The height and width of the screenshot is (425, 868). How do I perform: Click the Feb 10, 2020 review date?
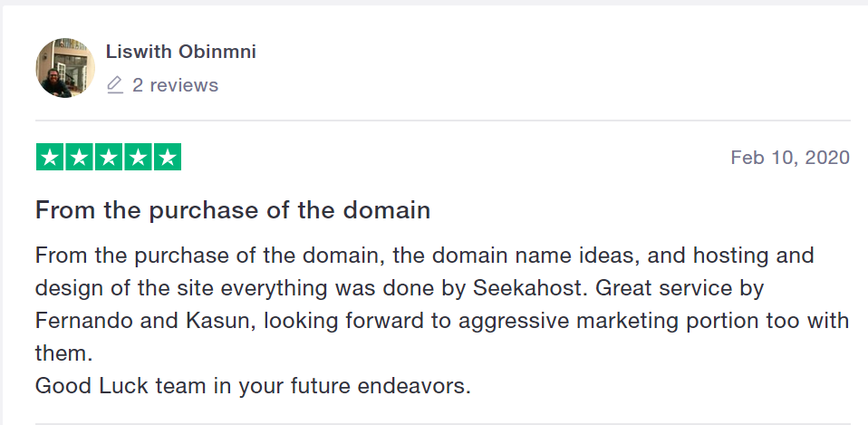point(790,158)
